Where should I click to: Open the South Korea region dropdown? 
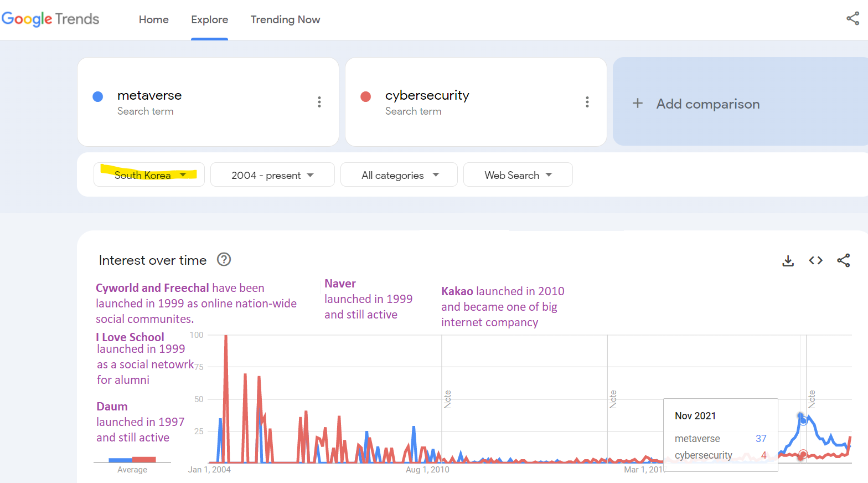149,175
